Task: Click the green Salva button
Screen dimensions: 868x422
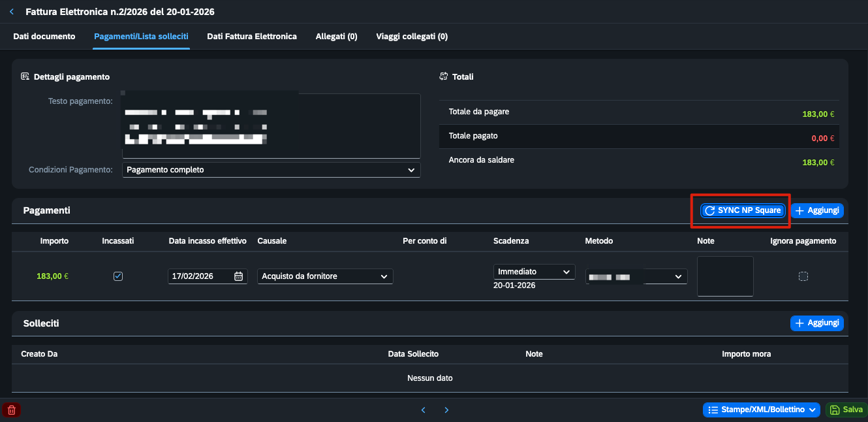Action: [845, 410]
